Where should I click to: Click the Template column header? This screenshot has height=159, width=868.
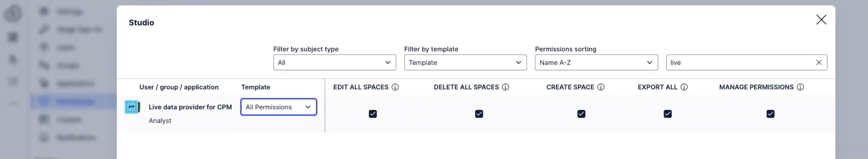[255, 87]
